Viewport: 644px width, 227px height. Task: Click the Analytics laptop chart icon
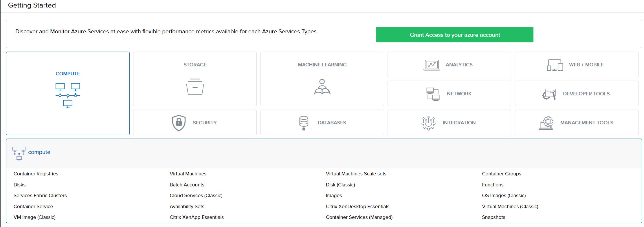coord(432,65)
